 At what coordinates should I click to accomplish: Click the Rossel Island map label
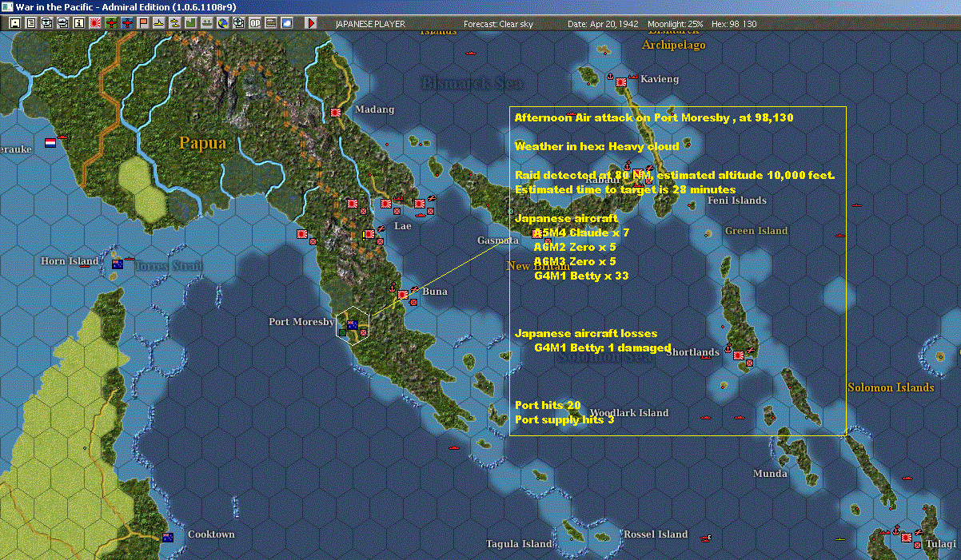pyautogui.click(x=656, y=534)
